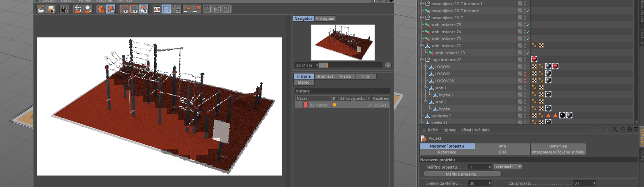Click the Set as B comparison icon
644x187 pixels.
tap(197, 9)
